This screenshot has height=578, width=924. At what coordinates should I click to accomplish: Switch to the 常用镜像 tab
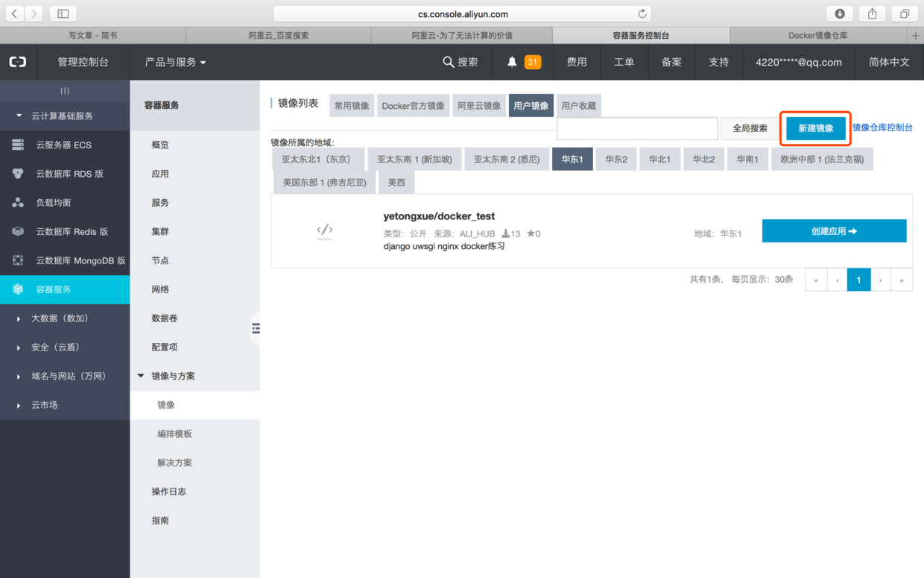tap(352, 106)
